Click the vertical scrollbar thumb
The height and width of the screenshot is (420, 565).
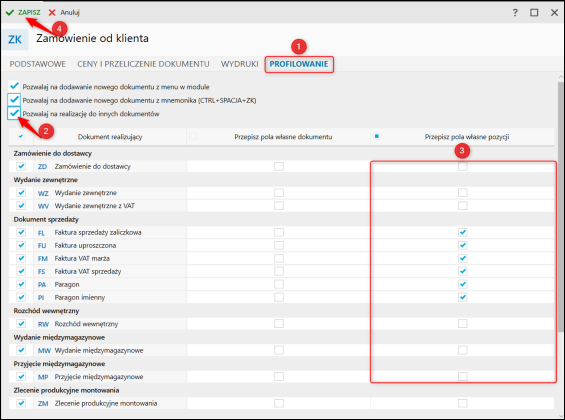[561, 207]
